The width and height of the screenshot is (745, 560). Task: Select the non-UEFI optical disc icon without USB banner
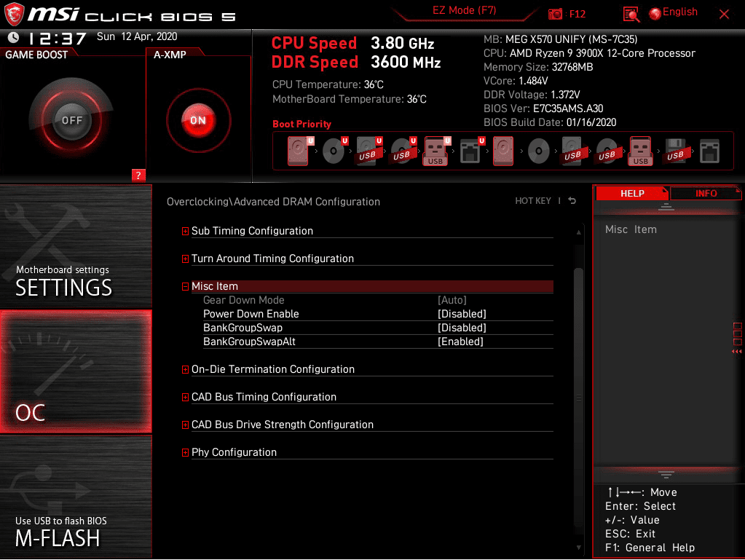[538, 151]
